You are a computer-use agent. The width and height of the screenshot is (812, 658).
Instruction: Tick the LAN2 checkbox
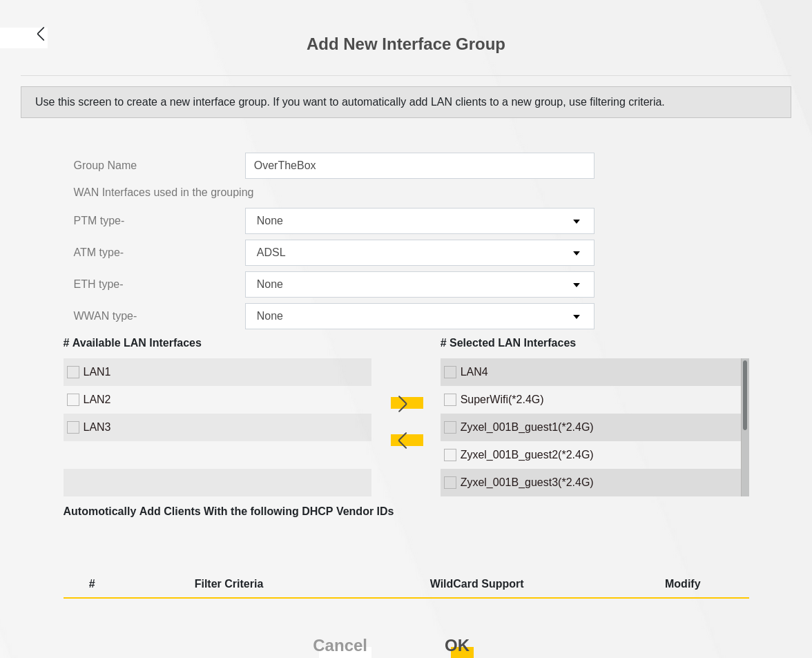73,400
